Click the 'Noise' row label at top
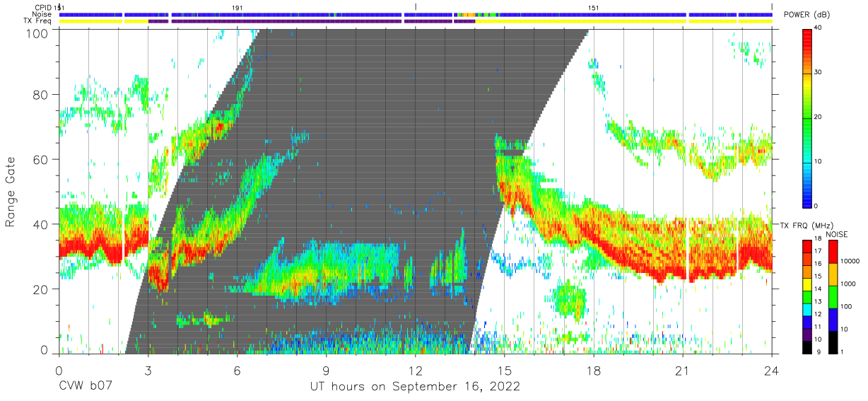 click(42, 14)
